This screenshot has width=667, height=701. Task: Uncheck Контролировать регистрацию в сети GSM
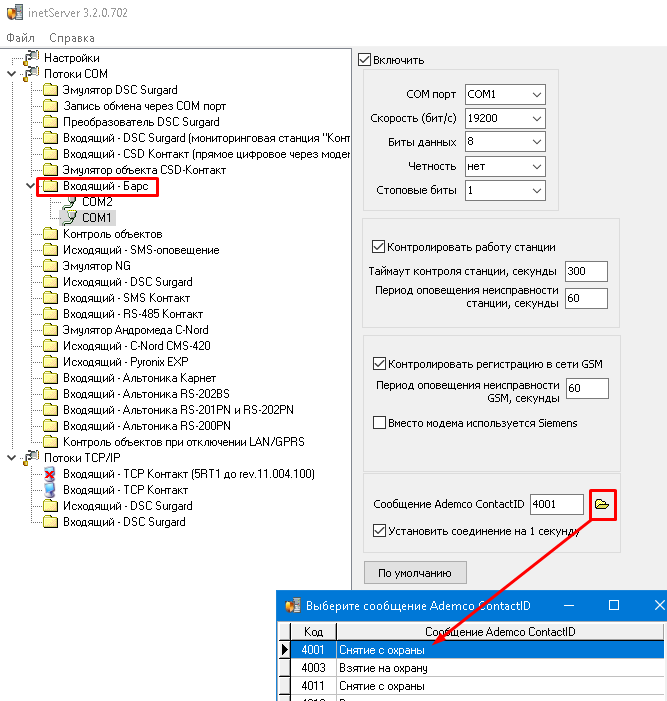tap(380, 363)
